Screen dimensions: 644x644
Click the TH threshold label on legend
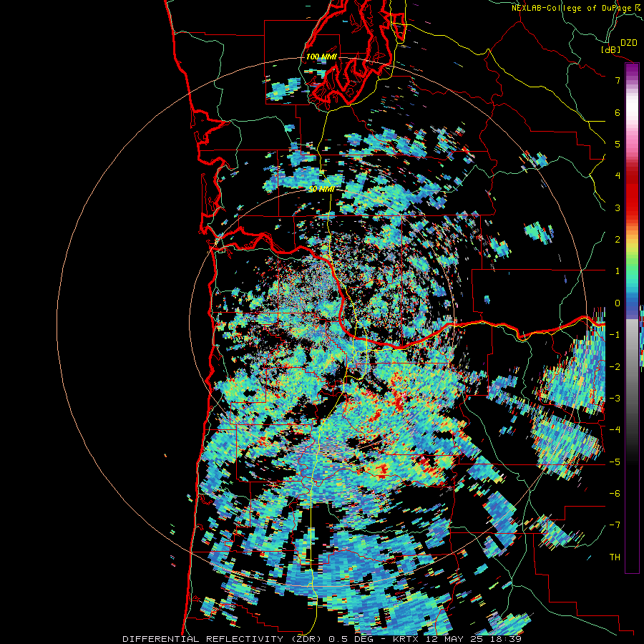pos(615,557)
